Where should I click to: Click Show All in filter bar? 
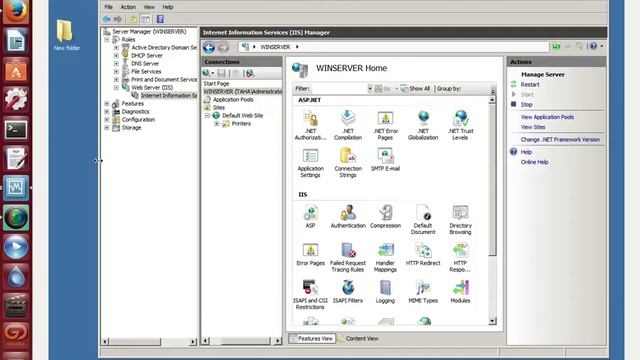[x=415, y=89]
